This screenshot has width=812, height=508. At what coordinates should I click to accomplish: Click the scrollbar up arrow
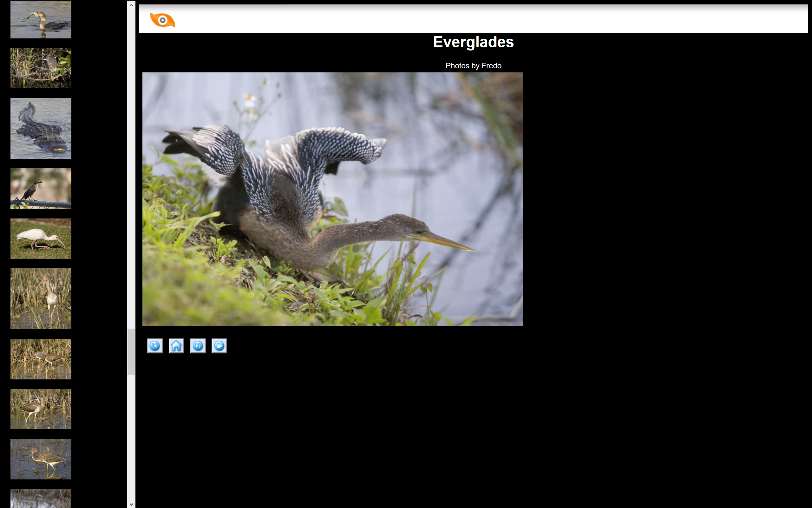[x=131, y=5]
